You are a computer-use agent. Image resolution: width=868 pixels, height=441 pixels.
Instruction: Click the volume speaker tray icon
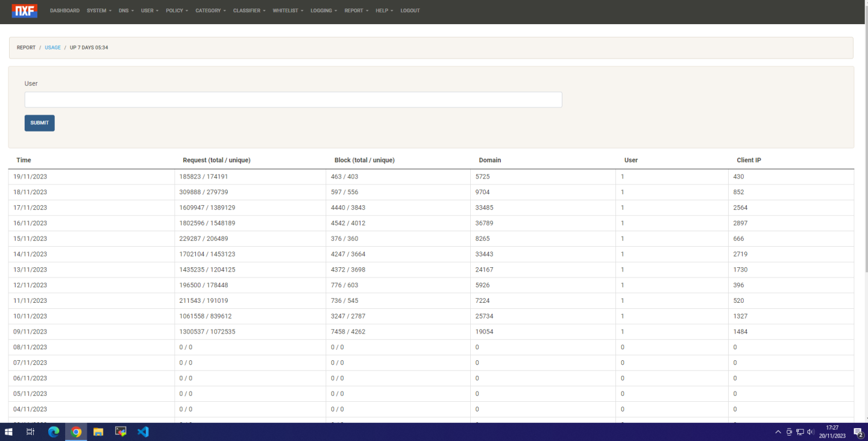coord(811,432)
